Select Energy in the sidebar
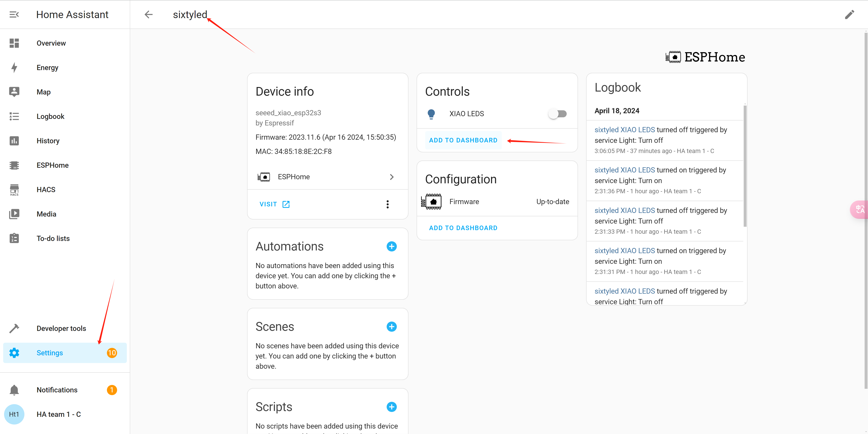This screenshot has width=868, height=434. (x=65, y=67)
